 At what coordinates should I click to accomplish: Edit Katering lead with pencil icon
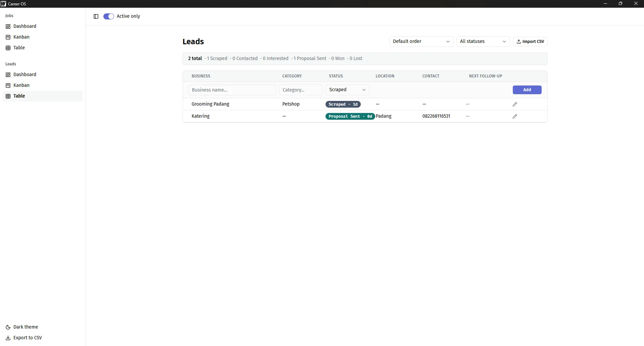coord(515,116)
